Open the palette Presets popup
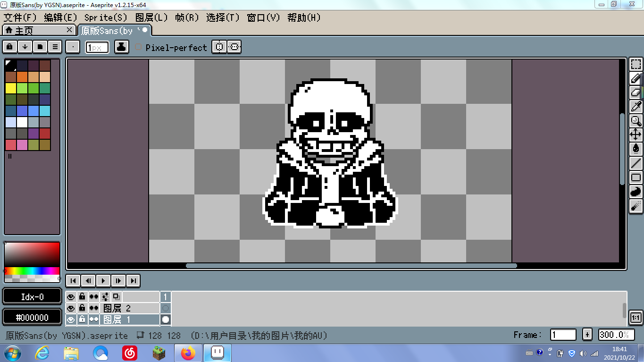Screen dimensions: 644x362 tap(40, 47)
